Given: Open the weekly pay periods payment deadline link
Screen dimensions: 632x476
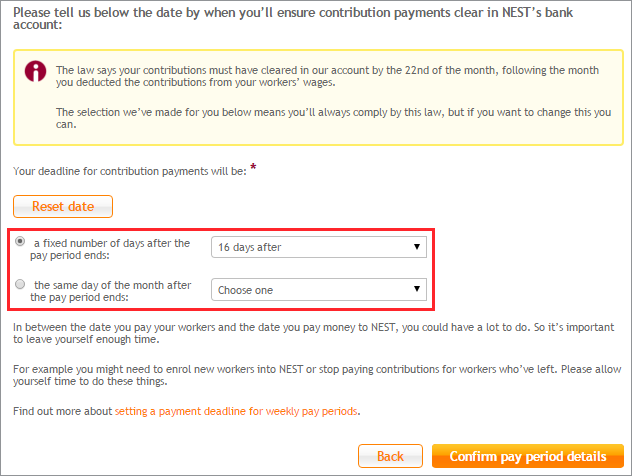Looking at the screenshot, I should tap(236, 411).
